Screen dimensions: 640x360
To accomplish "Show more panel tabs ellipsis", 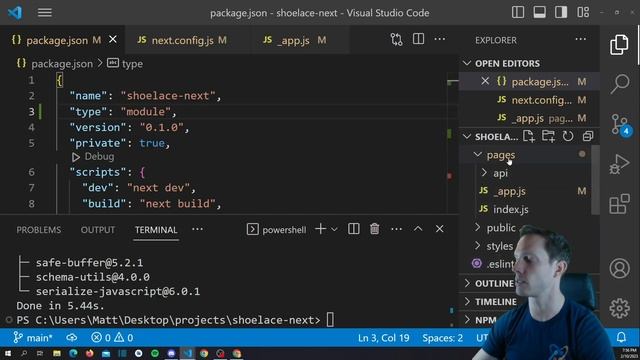I will click(x=197, y=229).
